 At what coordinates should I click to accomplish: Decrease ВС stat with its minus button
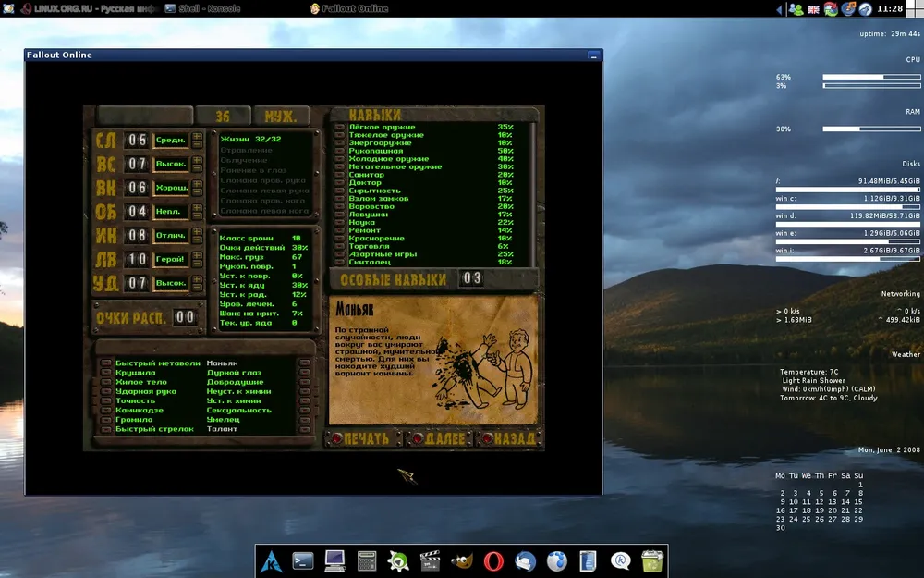pyautogui.click(x=197, y=168)
